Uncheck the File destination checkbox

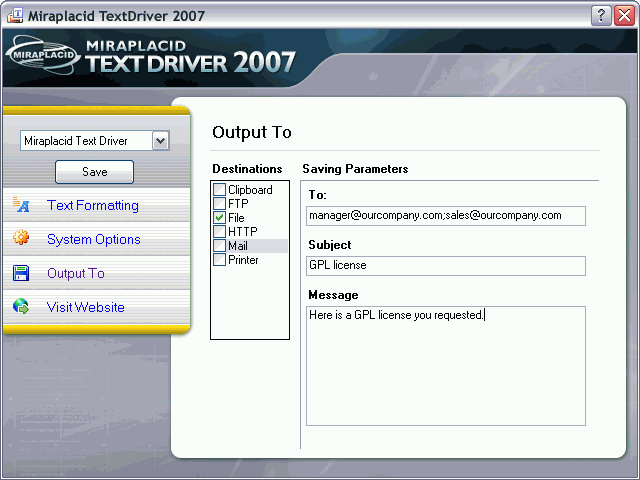click(x=220, y=218)
